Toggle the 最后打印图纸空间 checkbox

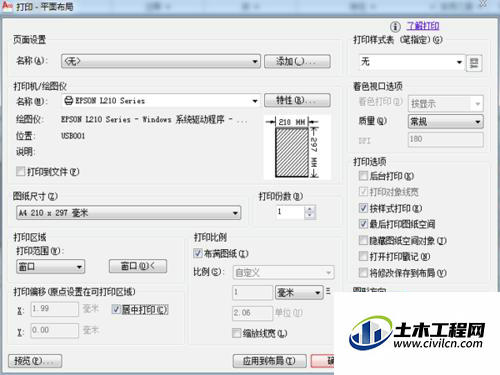point(363,224)
